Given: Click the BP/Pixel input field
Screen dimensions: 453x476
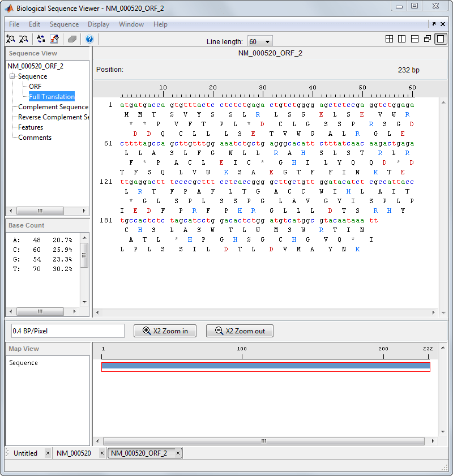Looking at the screenshot, I should 68,331.
